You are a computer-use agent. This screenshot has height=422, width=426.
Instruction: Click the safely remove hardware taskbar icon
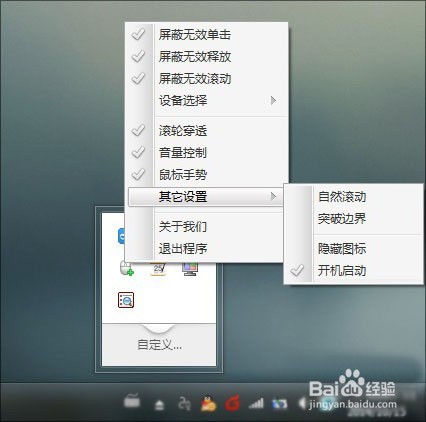click(160, 405)
